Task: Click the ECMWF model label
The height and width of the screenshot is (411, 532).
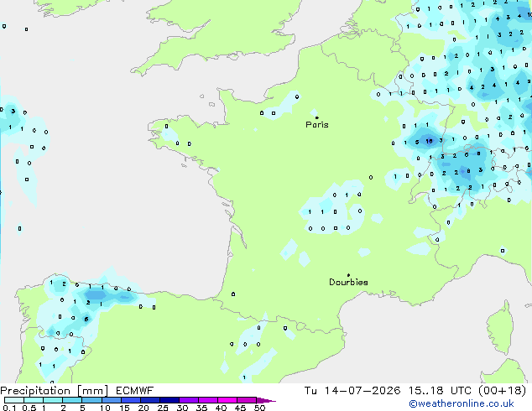Action: (135, 391)
